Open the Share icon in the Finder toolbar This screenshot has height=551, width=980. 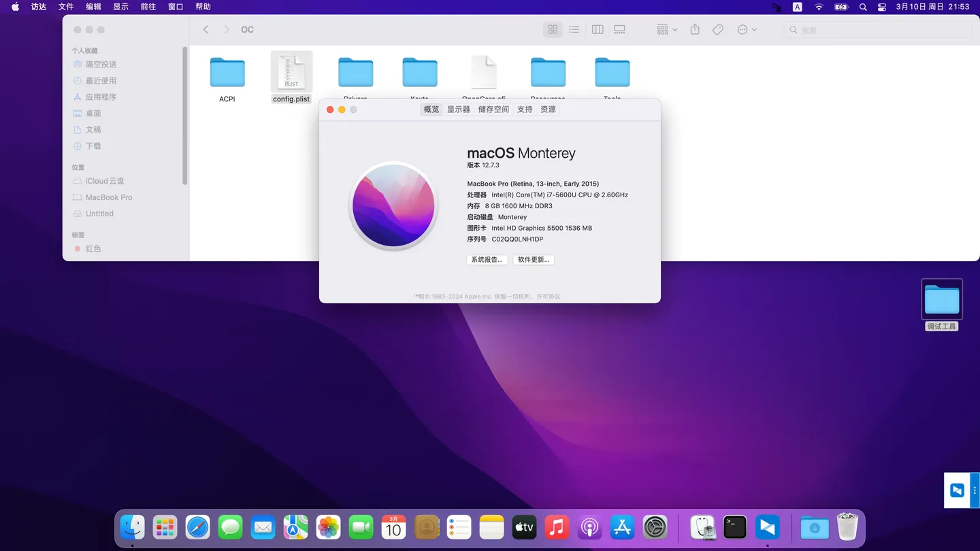694,29
